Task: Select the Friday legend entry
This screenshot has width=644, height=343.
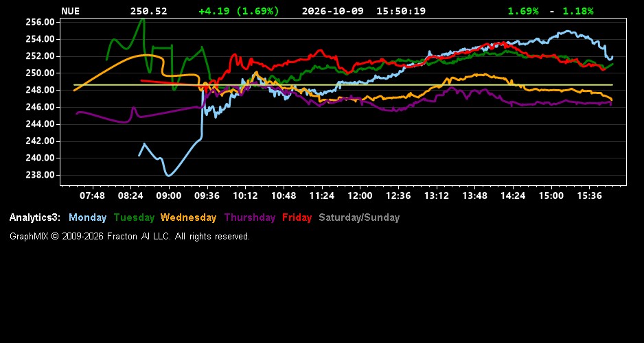Action: click(x=297, y=217)
